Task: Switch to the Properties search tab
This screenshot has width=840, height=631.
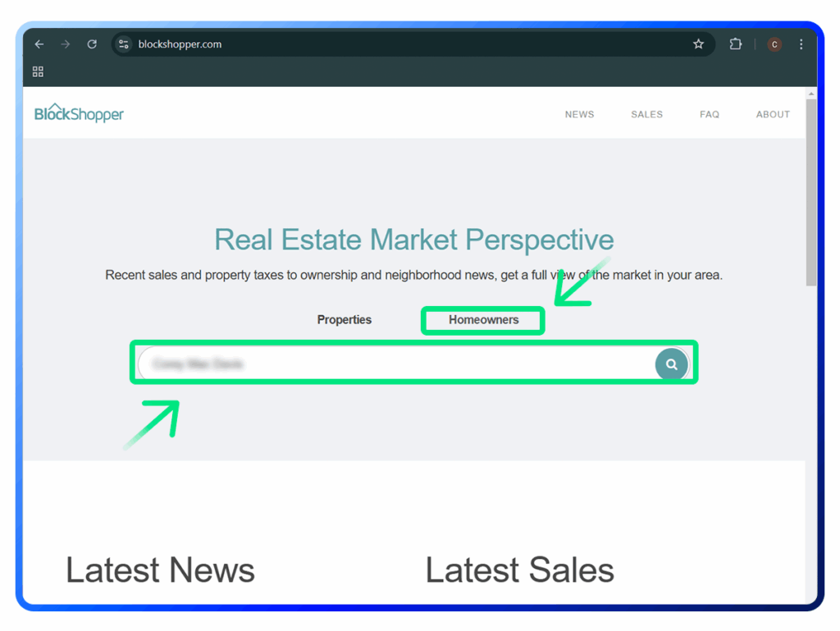Action: click(345, 320)
